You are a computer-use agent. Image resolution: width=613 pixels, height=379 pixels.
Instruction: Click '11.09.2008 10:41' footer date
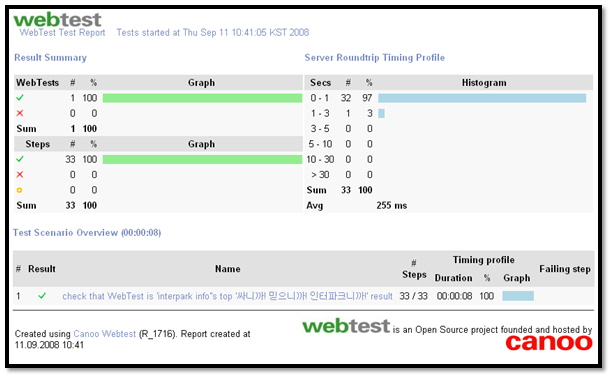[49, 345]
